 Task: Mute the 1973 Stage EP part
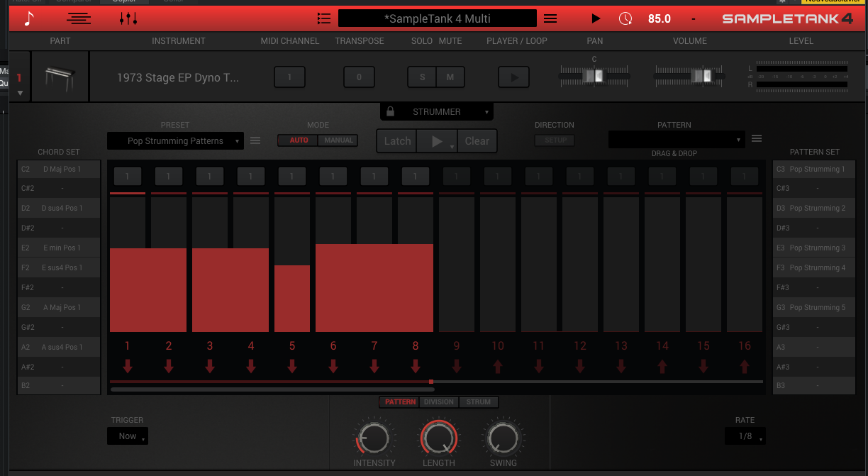(x=450, y=77)
